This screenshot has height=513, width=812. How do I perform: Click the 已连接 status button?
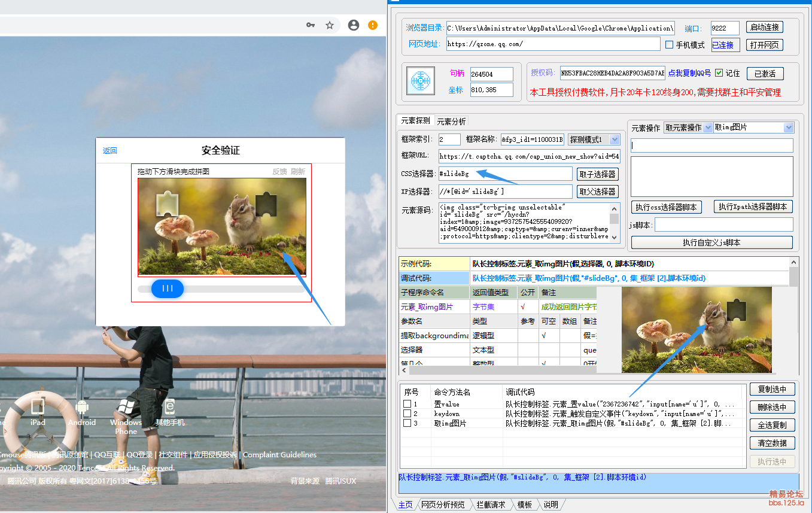tap(726, 45)
